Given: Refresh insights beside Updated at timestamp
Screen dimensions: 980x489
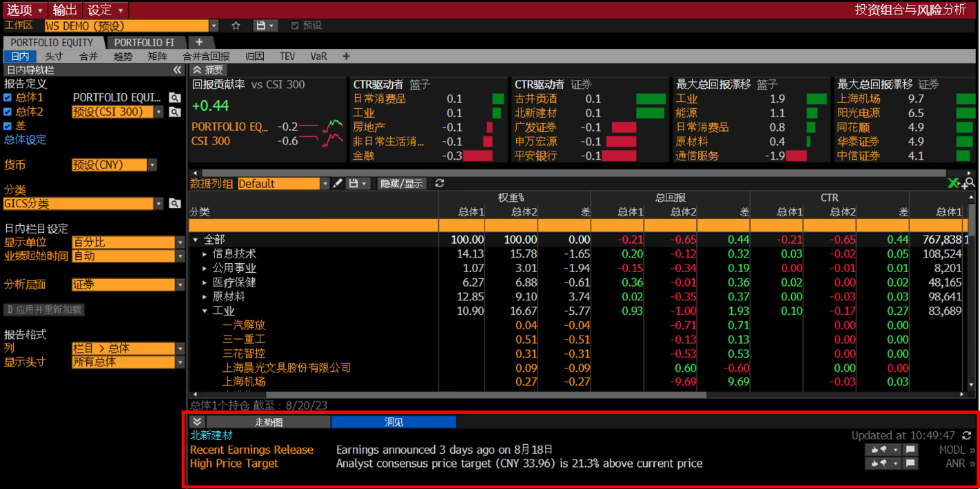Looking at the screenshot, I should click(967, 435).
